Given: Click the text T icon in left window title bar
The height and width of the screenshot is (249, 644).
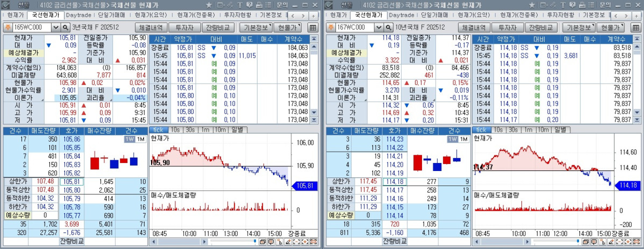Looking at the screenshot, I should [240, 5].
